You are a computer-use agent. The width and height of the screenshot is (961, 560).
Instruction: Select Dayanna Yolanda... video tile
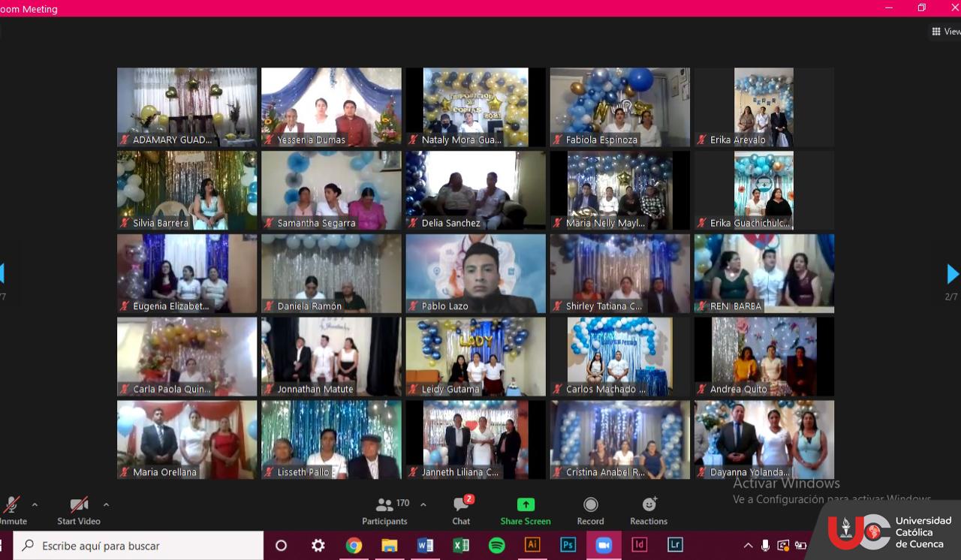[x=764, y=440]
